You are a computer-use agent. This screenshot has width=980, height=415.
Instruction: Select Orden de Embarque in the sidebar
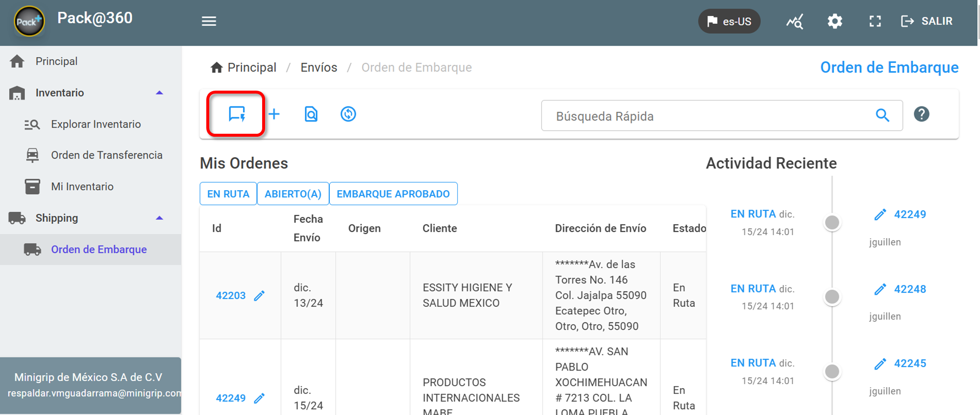point(98,249)
